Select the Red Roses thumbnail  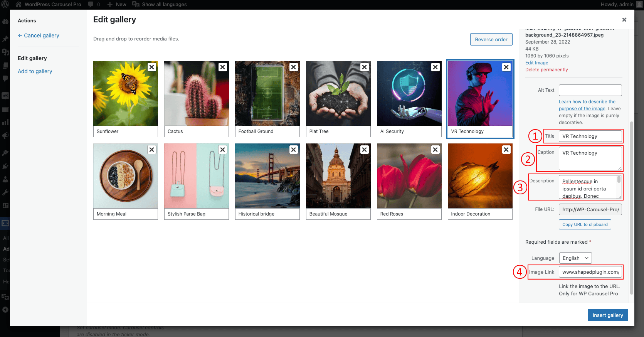[x=409, y=176]
